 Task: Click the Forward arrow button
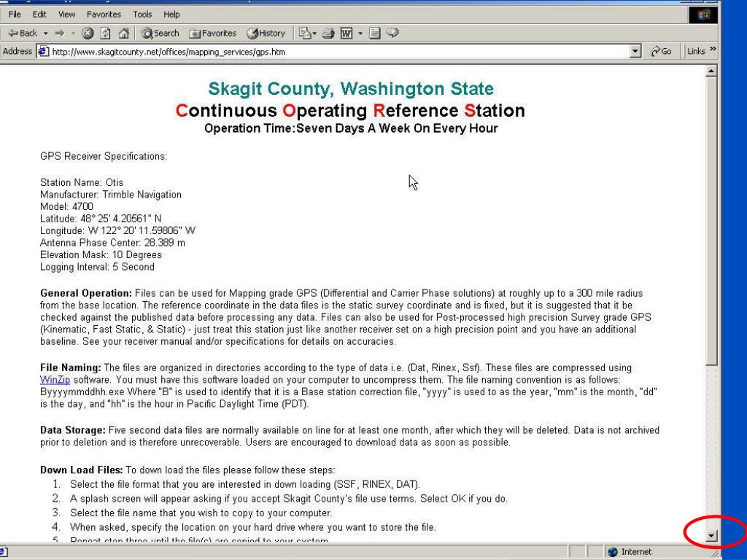click(x=60, y=33)
